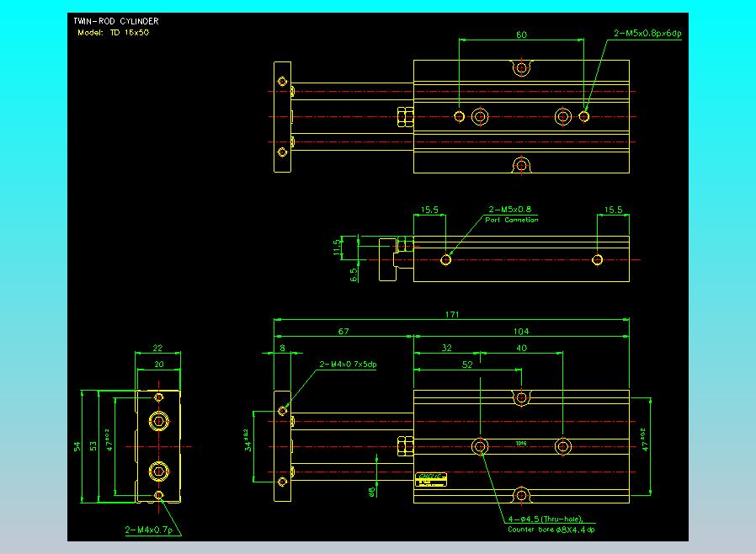756x554 pixels.
Task: Click the 'Port Connetion' annotation
Action: click(x=512, y=220)
